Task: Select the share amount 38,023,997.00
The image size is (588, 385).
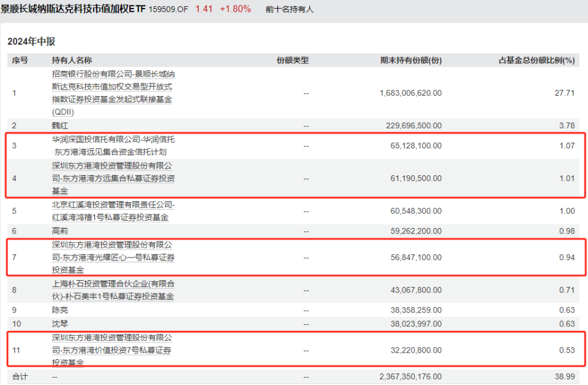Action: coord(417,324)
